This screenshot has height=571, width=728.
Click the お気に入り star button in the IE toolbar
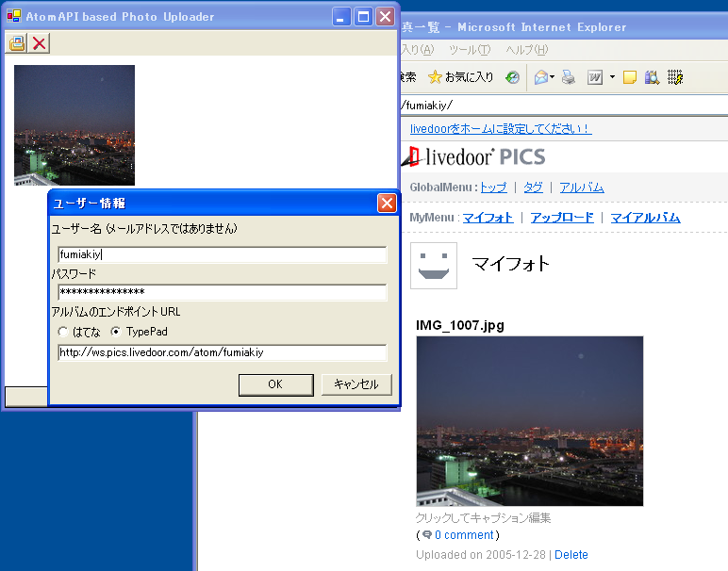click(x=460, y=77)
